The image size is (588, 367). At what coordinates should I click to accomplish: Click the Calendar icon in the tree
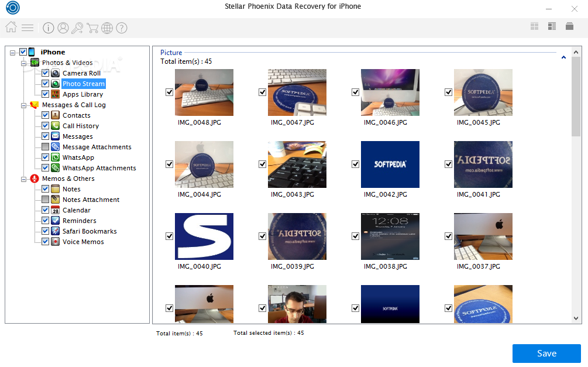click(55, 210)
